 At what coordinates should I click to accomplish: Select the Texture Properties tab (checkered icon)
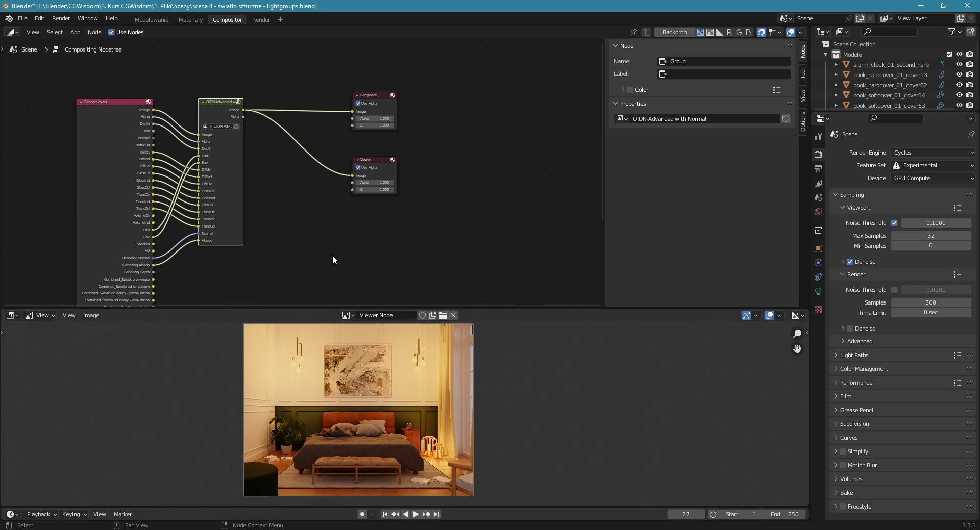pyautogui.click(x=819, y=310)
